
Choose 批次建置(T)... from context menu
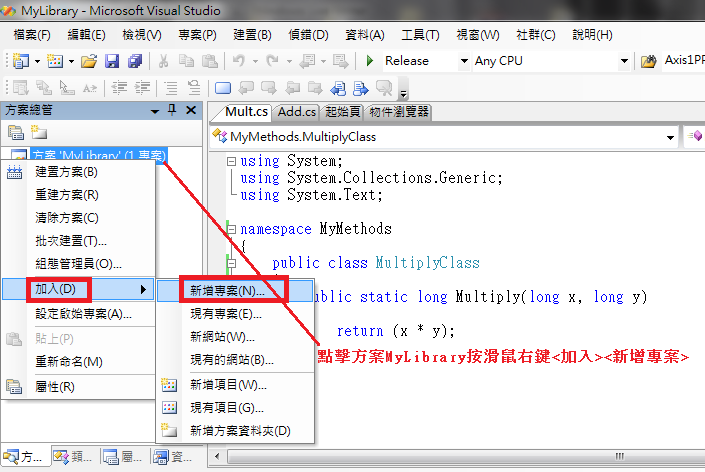79,241
